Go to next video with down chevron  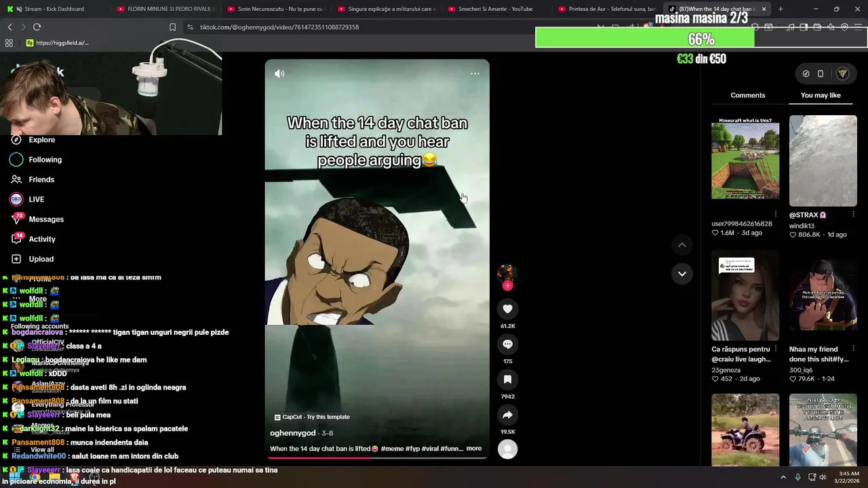pos(682,274)
